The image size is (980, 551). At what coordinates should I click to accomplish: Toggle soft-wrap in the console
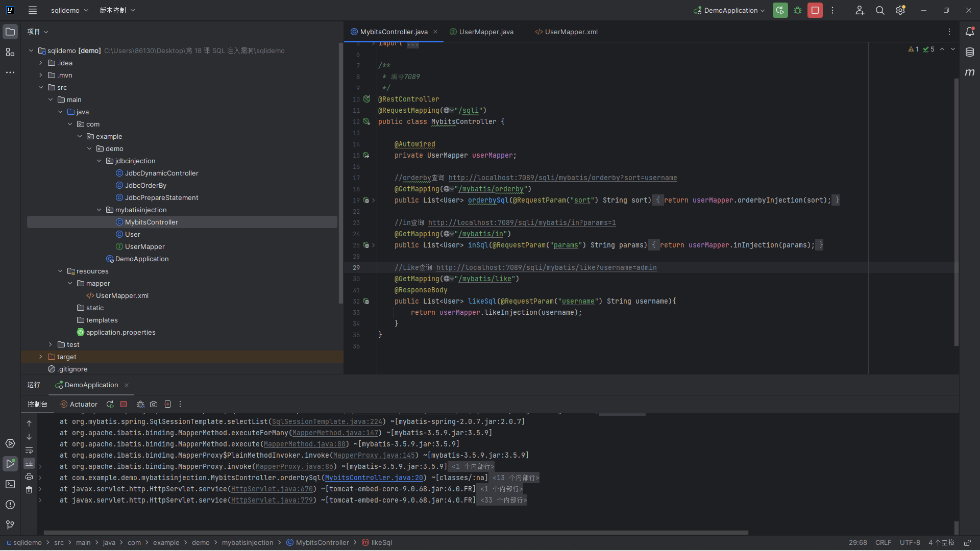point(29,450)
